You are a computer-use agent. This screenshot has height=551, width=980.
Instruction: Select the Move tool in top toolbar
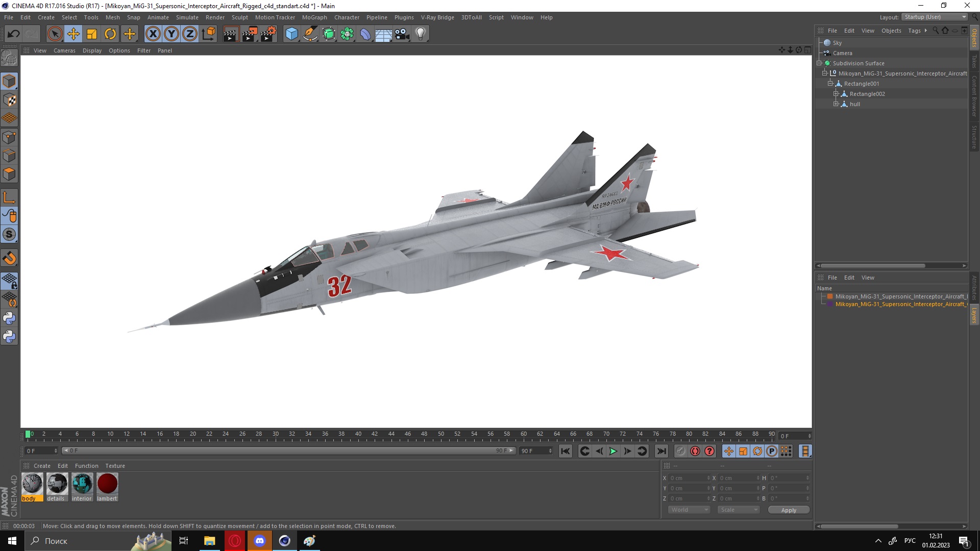[x=73, y=34]
